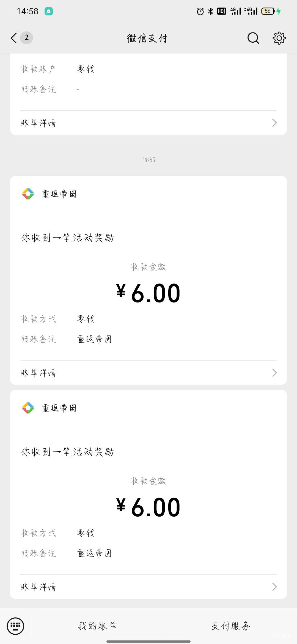Switch to keyboard input icon

coord(15,626)
